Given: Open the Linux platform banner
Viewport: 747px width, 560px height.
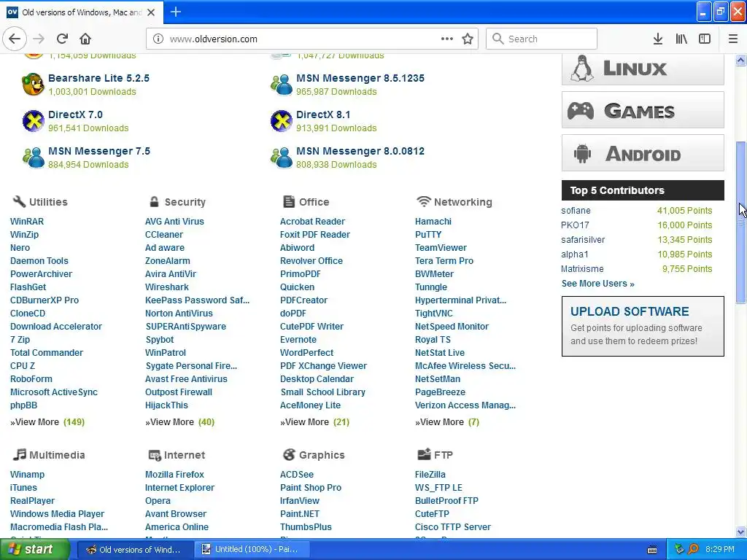Looking at the screenshot, I should [643, 68].
